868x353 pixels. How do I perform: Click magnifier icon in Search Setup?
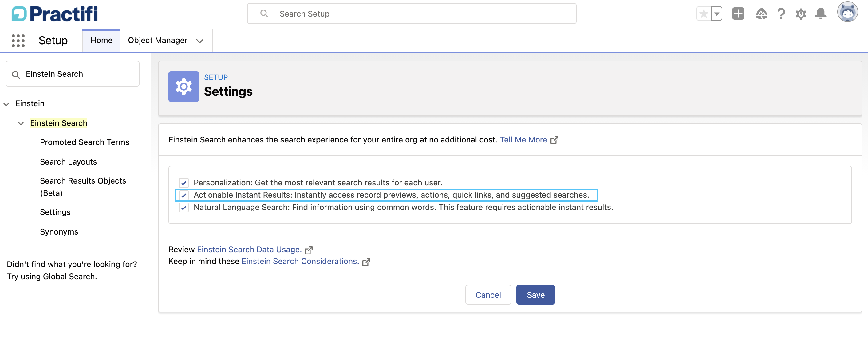pos(264,14)
